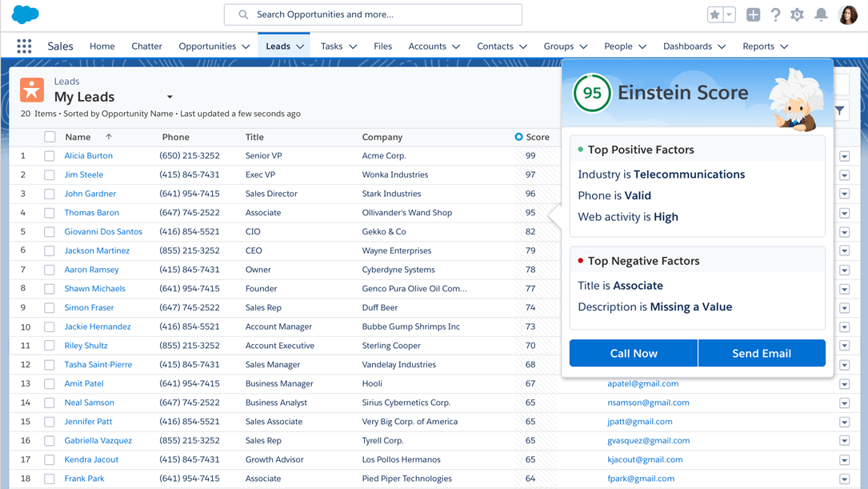The width and height of the screenshot is (868, 489).
Task: Click the Favorites star icon
Action: click(714, 14)
